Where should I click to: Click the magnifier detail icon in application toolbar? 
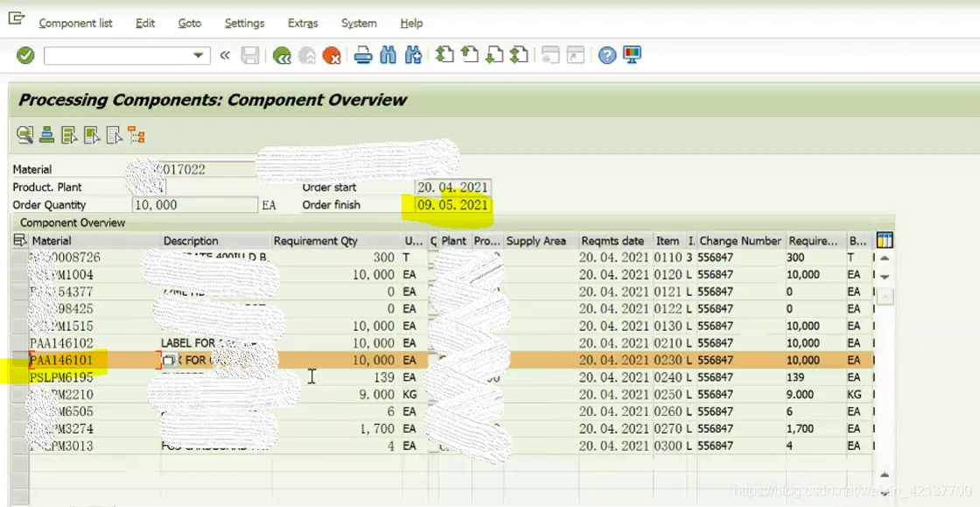(25, 134)
